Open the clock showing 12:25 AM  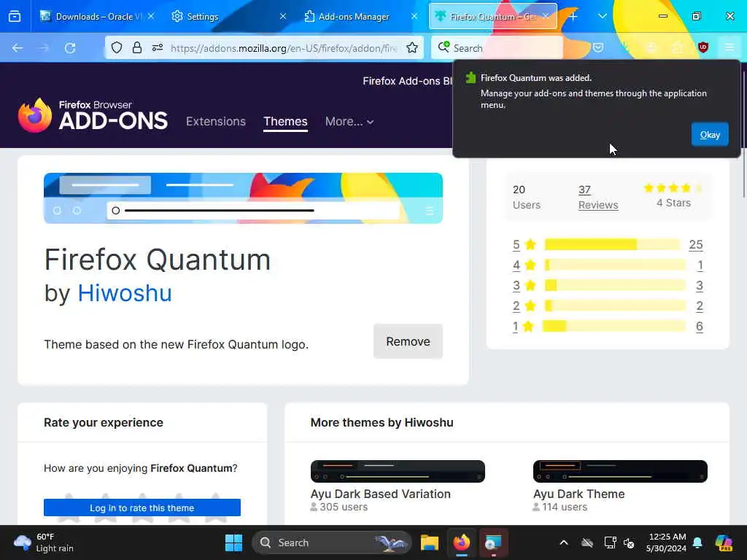coord(667,542)
